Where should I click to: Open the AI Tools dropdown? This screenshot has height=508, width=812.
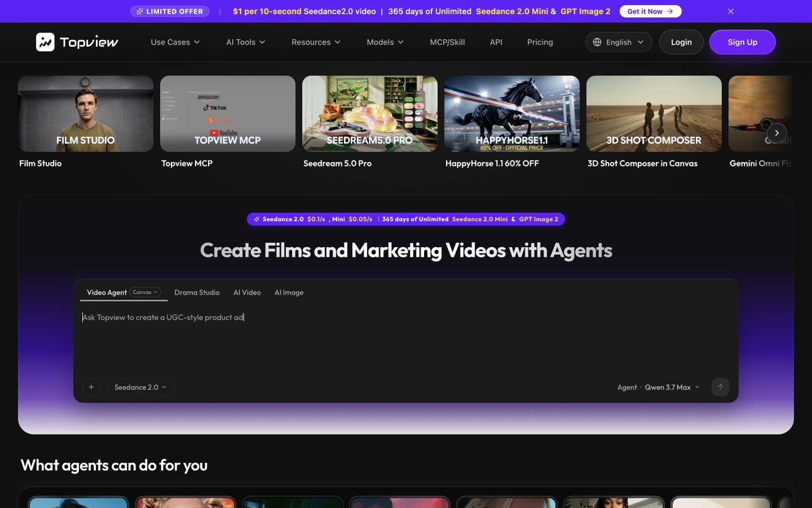coord(246,42)
